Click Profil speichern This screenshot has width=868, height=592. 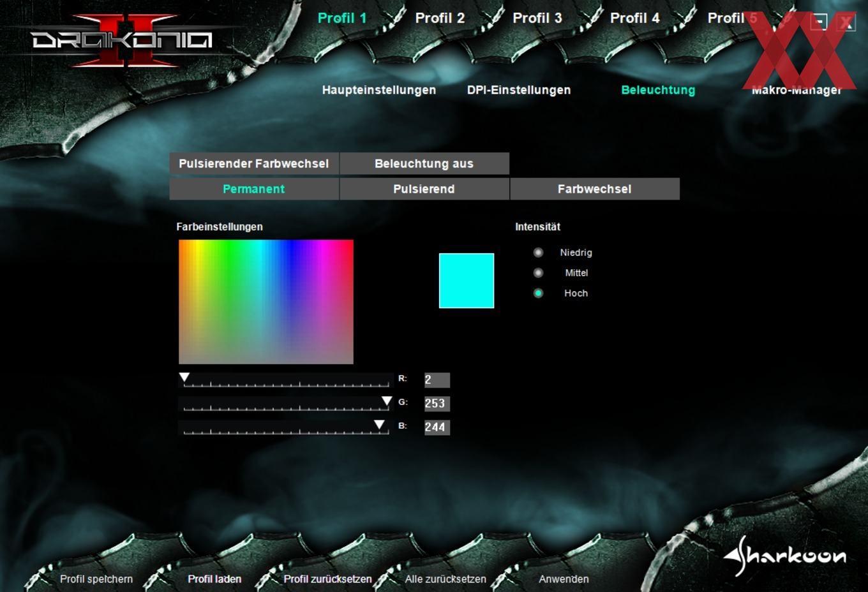click(96, 579)
